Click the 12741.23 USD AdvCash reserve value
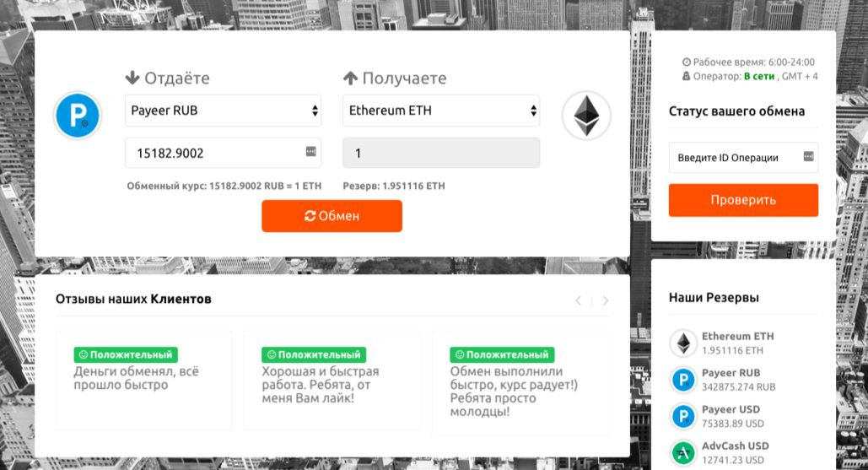This screenshot has height=470, width=868. [733, 460]
